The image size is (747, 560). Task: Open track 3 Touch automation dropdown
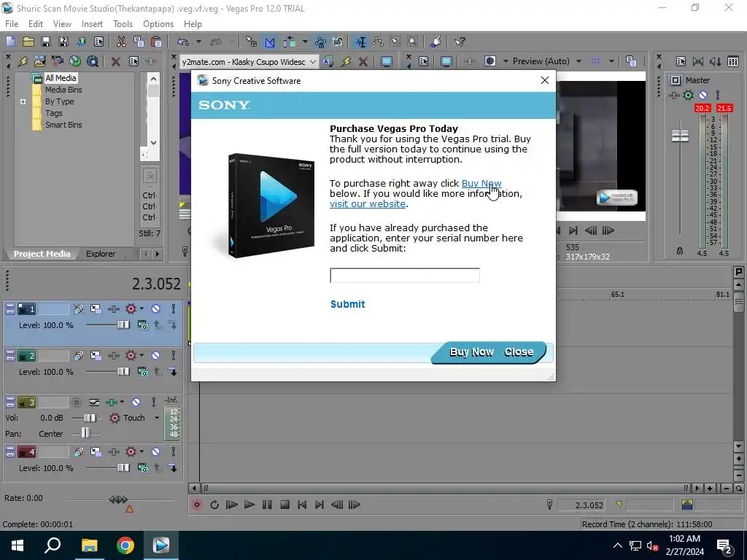tap(157, 418)
